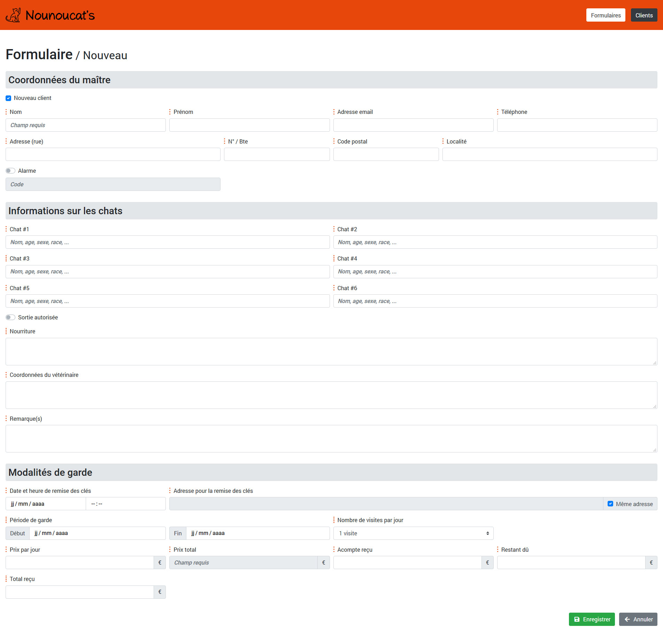Set the Début date of garde period
The width and height of the screenshot is (663, 644).
98,533
